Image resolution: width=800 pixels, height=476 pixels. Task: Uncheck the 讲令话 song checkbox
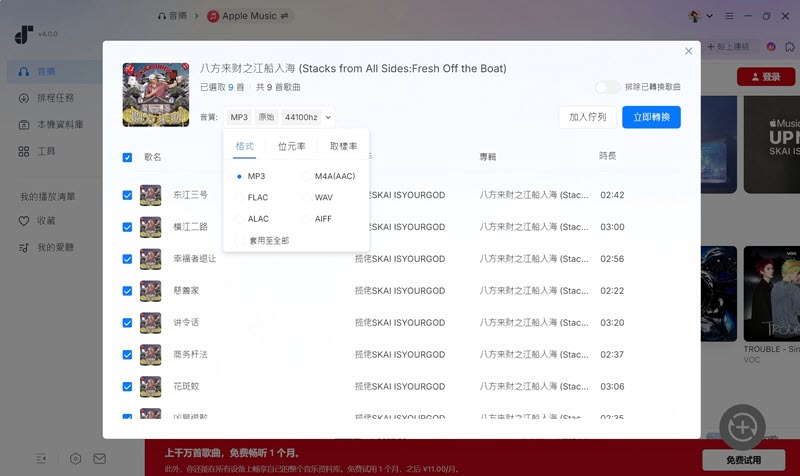127,323
